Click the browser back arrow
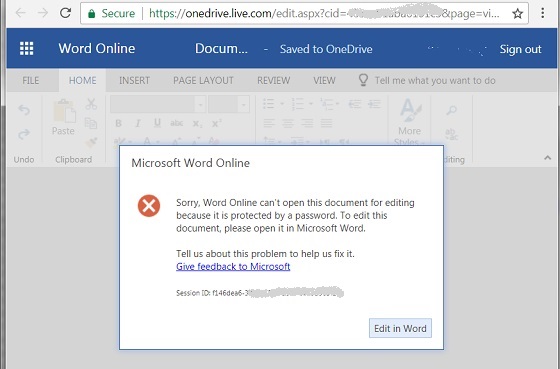This screenshot has width=560, height=369. click(x=21, y=13)
